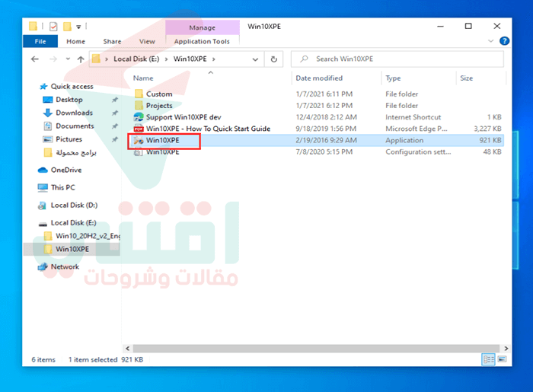Open the Win10_20H2_v2_Eng folder in tree
Viewport: 533px width, 392px height.
[88, 236]
